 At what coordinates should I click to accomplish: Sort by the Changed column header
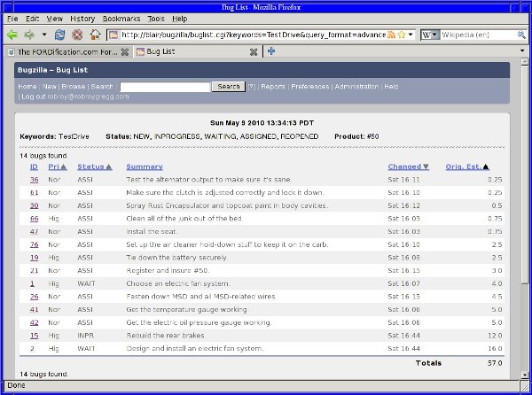point(409,167)
